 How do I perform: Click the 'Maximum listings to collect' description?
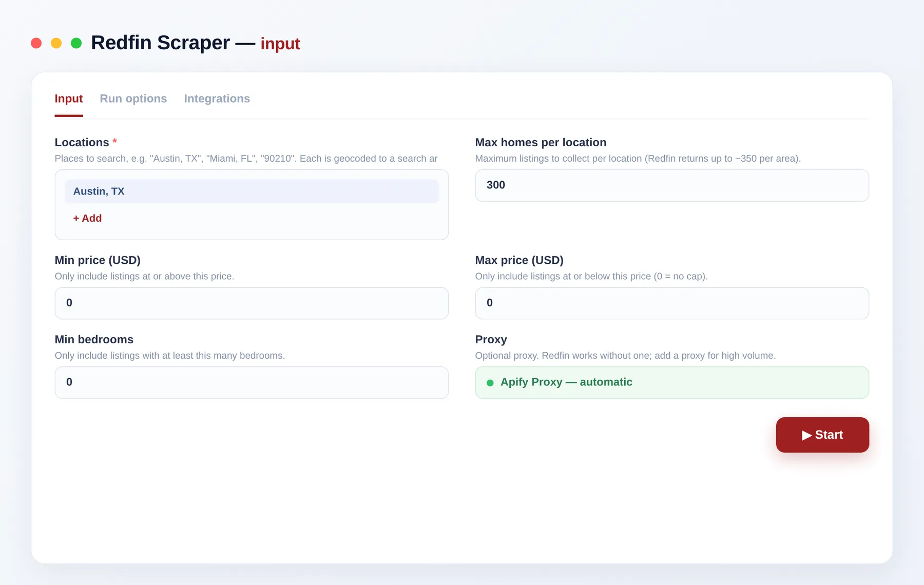pyautogui.click(x=638, y=159)
